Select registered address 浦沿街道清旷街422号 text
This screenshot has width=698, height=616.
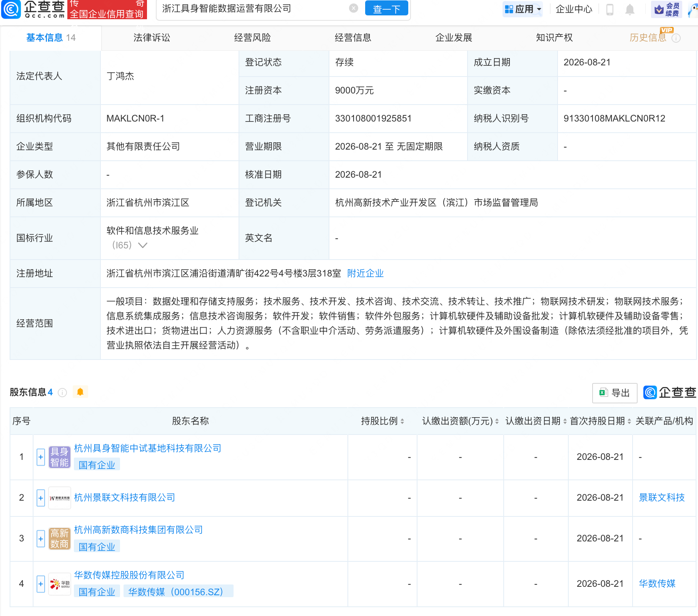(223, 273)
